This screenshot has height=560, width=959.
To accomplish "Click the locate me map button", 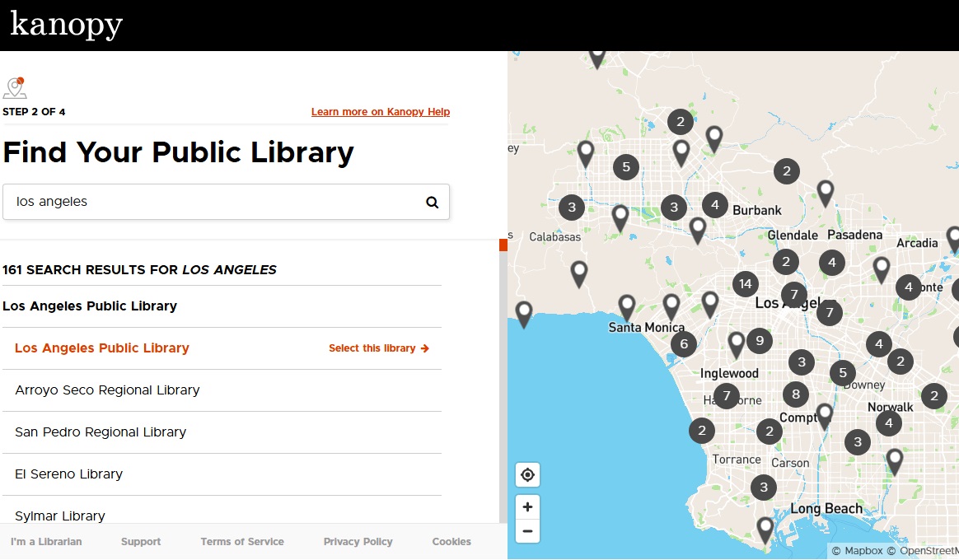I will (527, 475).
